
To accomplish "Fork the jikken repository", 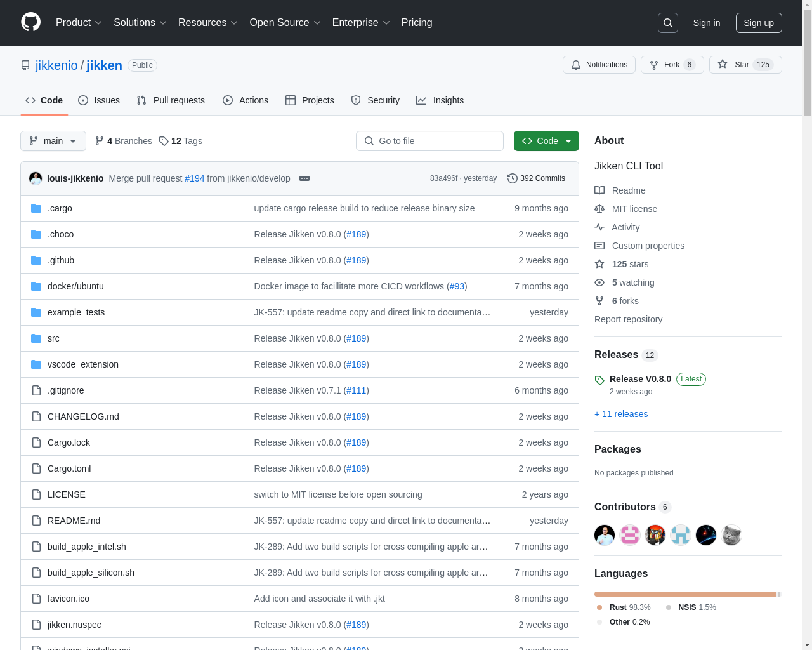I will (x=672, y=65).
